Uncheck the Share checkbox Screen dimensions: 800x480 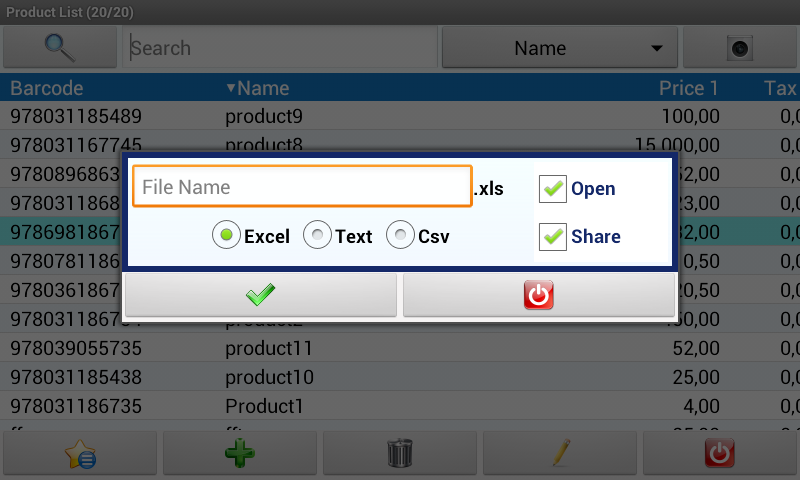point(553,237)
